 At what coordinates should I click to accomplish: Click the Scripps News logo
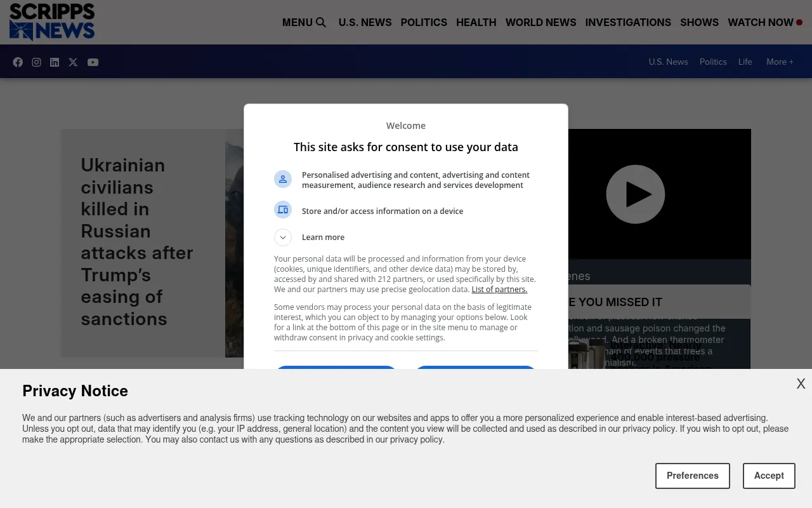click(52, 22)
